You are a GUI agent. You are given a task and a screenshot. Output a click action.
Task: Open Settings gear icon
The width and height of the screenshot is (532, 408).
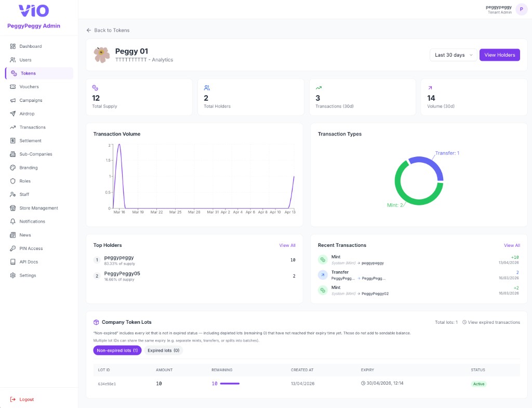click(x=13, y=275)
